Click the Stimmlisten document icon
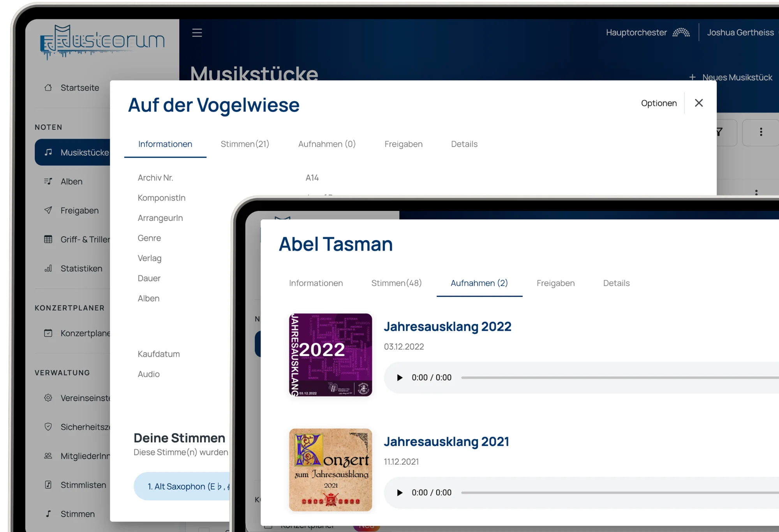This screenshot has height=532, width=779. click(48, 485)
